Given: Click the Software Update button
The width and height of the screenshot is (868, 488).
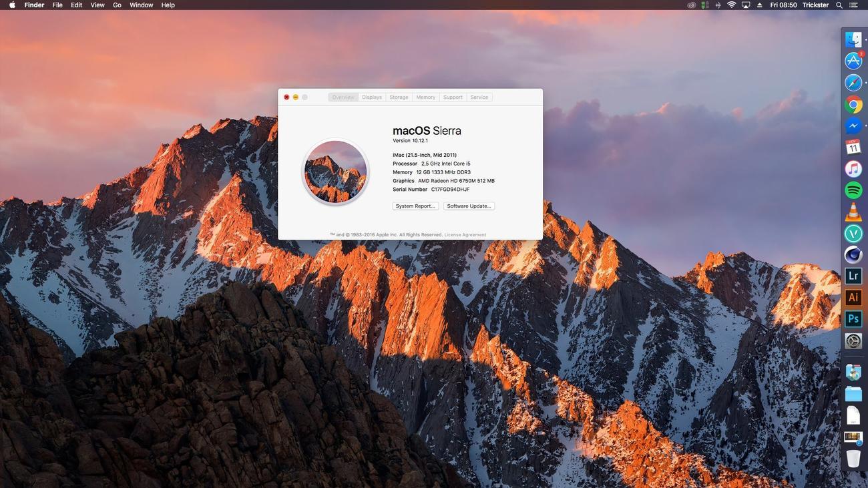Looking at the screenshot, I should (469, 206).
